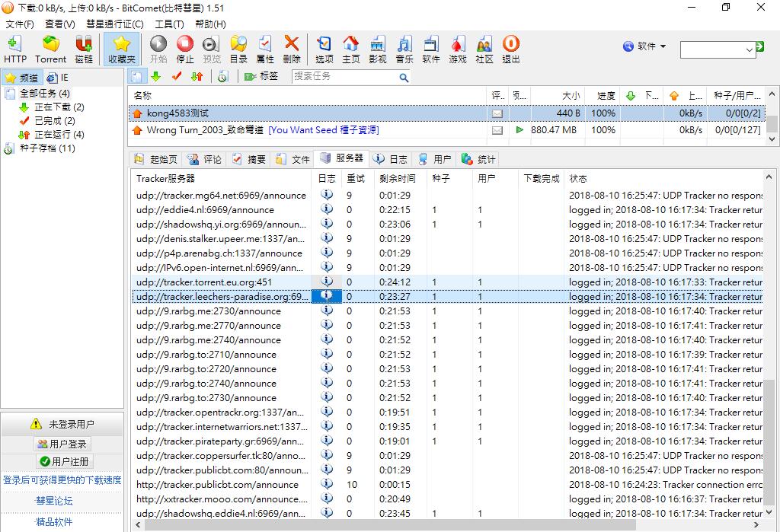Viewport: 780px width, 532px height.
Task: Open 选项 options icon
Action: tap(324, 49)
